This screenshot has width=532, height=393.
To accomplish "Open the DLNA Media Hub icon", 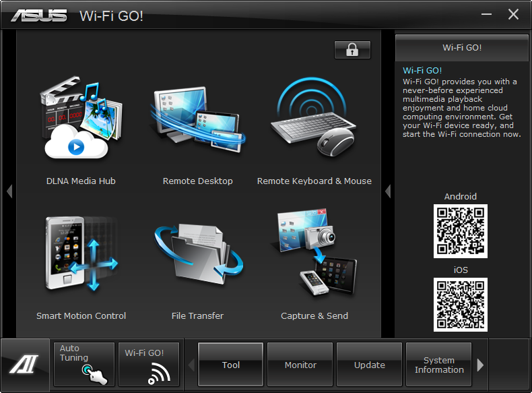I will 81,117.
